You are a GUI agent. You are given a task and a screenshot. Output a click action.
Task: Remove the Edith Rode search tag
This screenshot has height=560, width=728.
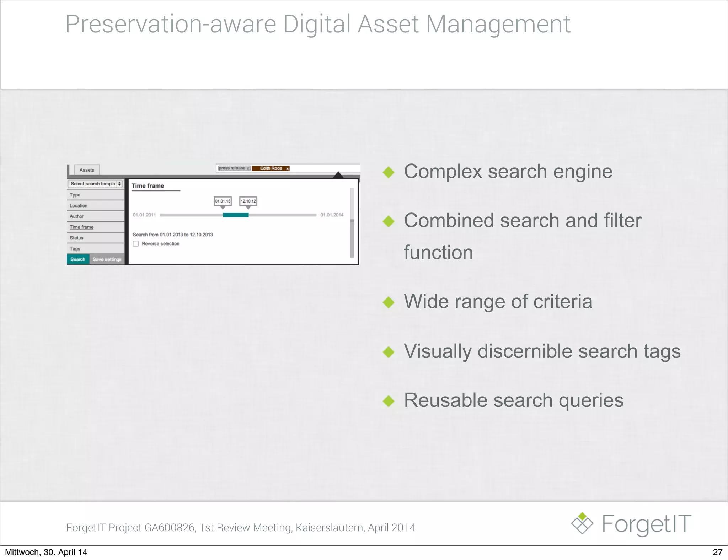point(287,169)
